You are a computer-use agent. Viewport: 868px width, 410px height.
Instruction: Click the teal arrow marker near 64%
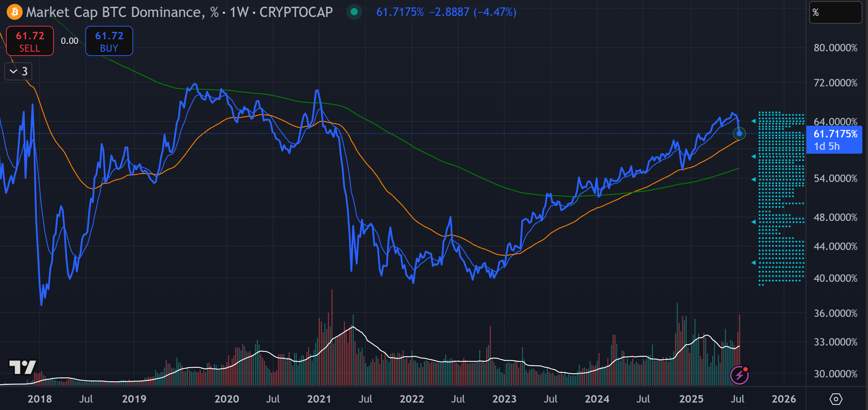point(754,121)
